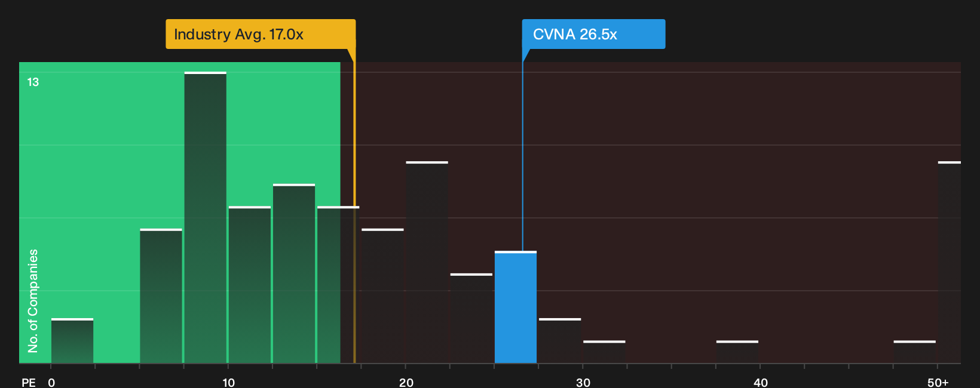980x388 pixels.
Task: Select the dark bar right of the CVNA bar
Action: [560, 341]
